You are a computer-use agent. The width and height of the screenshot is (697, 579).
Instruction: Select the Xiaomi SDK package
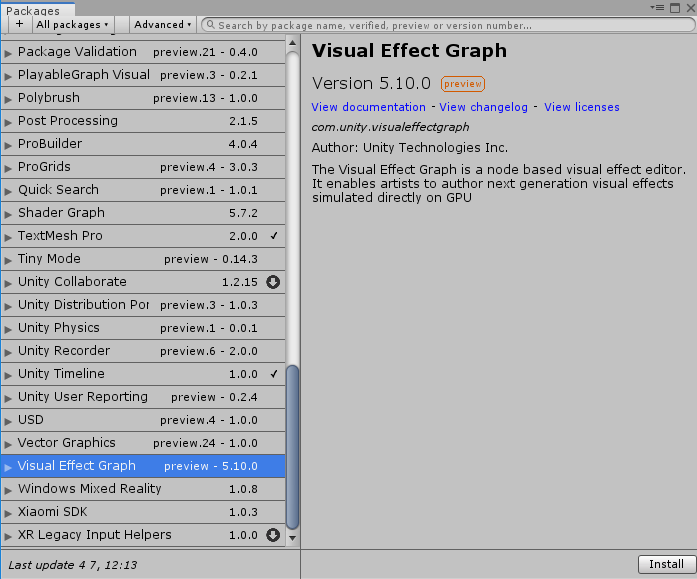coord(143,512)
